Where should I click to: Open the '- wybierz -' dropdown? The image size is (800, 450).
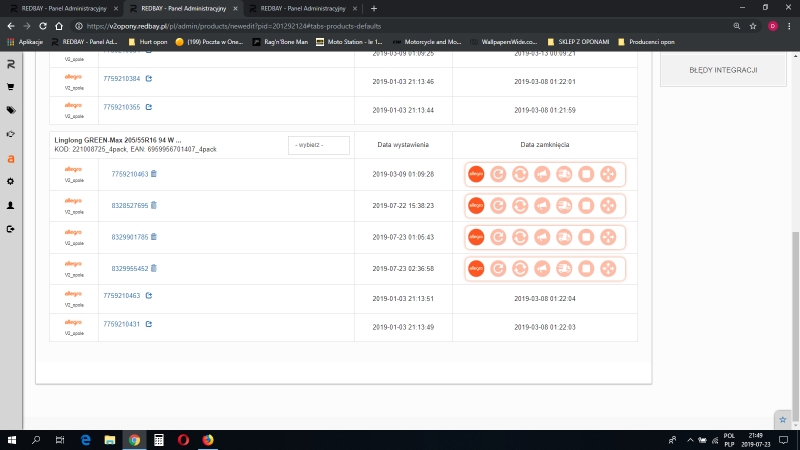(318, 145)
